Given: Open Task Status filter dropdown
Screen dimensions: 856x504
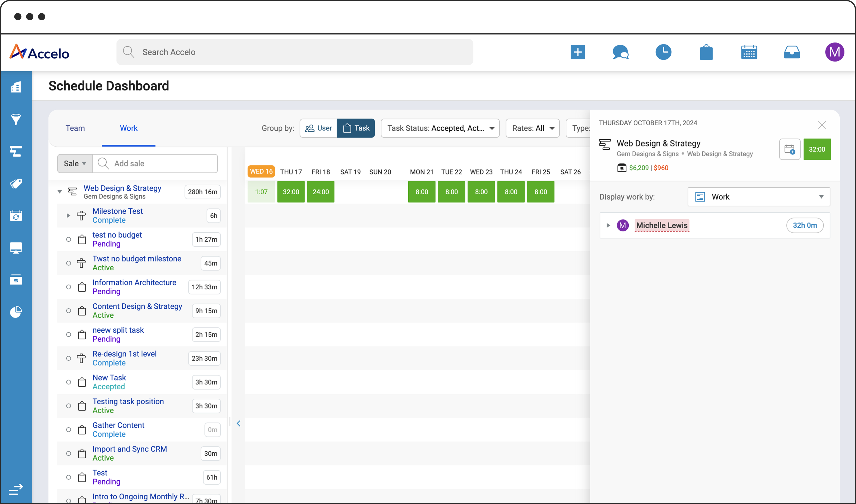Looking at the screenshot, I should [x=440, y=128].
